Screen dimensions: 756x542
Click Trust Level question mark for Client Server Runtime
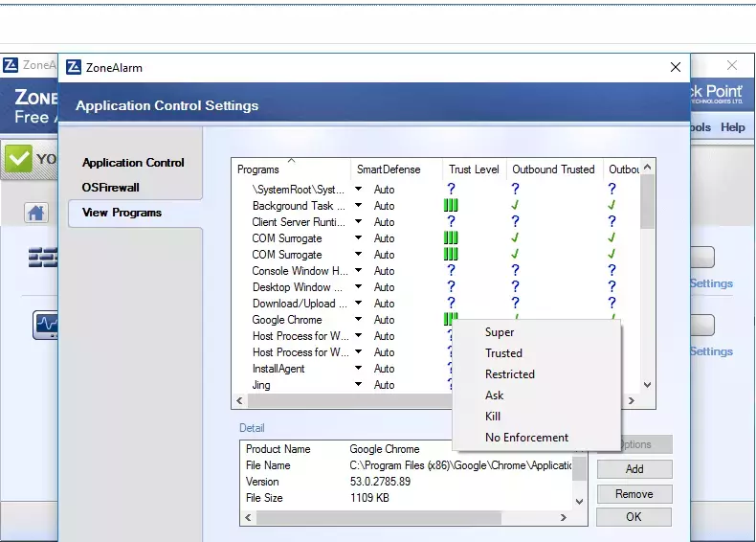pyautogui.click(x=451, y=221)
